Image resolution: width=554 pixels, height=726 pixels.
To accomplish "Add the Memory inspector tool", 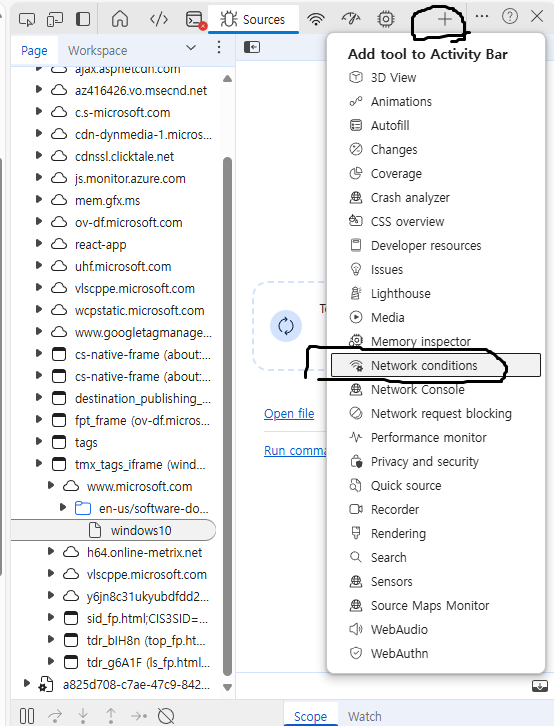I will 436,342.
